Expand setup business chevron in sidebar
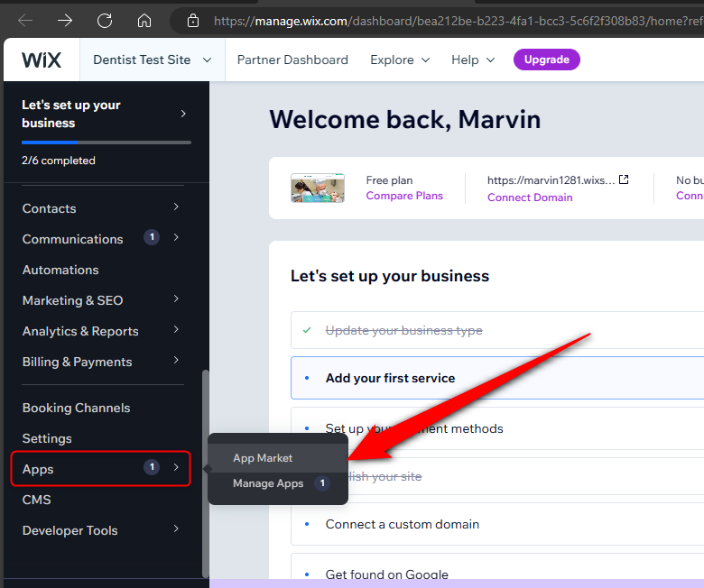This screenshot has width=704, height=588. (183, 114)
